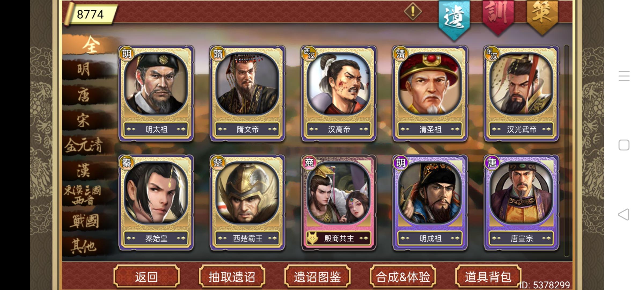Viewport: 644px width, 290px height.
Task: Open the red 訓 banner
Action: coord(498,16)
